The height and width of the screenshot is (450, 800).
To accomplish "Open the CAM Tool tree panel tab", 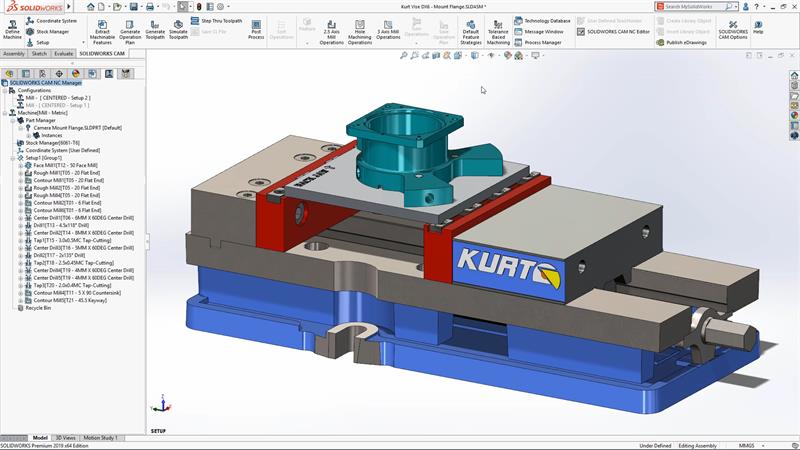I will click(x=126, y=73).
